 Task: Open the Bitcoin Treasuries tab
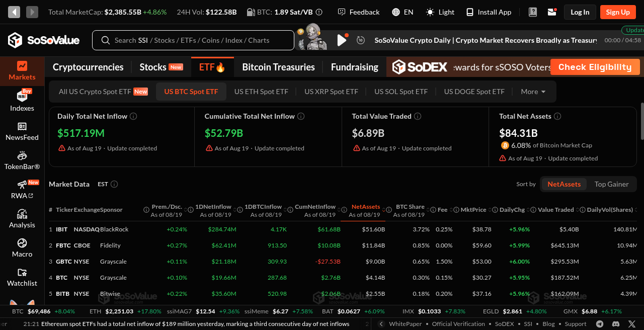[x=278, y=67]
